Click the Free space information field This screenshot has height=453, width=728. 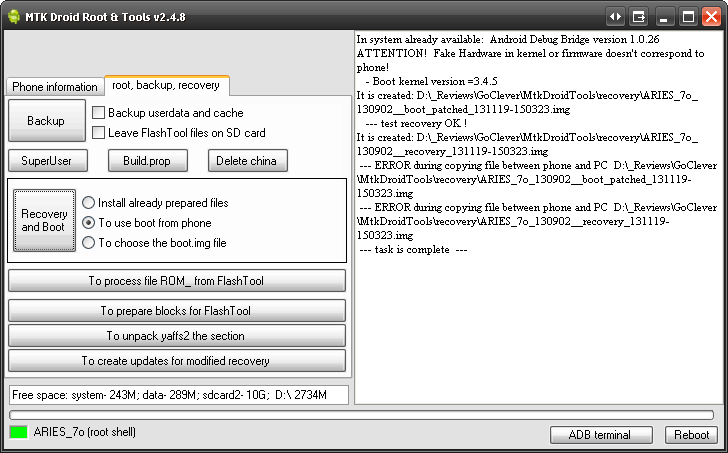(x=178, y=395)
